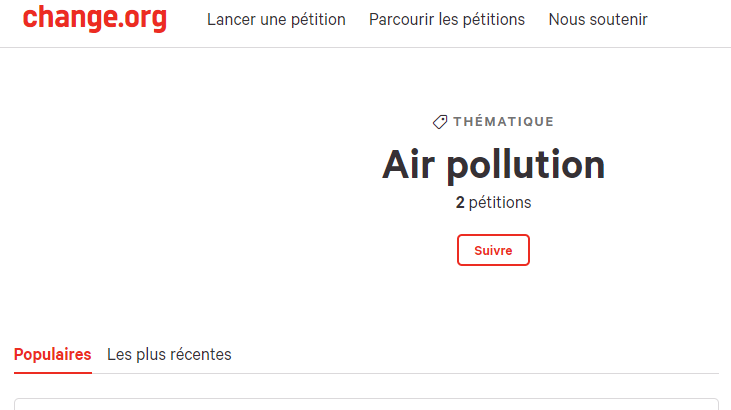Click the blank area left of the title
The image size is (731, 410).
[x=180, y=200]
